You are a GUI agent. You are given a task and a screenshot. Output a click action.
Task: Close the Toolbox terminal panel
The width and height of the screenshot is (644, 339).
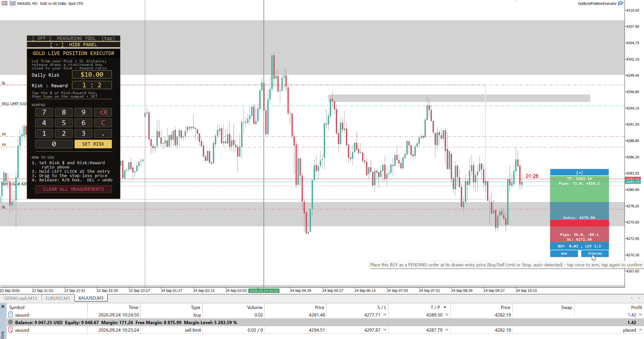[3, 306]
